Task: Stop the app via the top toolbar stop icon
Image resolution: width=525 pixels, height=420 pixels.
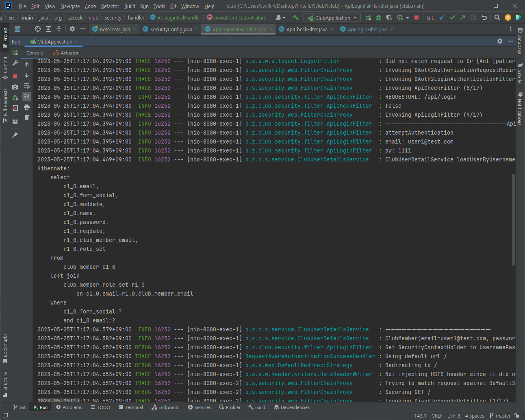Action: click(x=417, y=17)
